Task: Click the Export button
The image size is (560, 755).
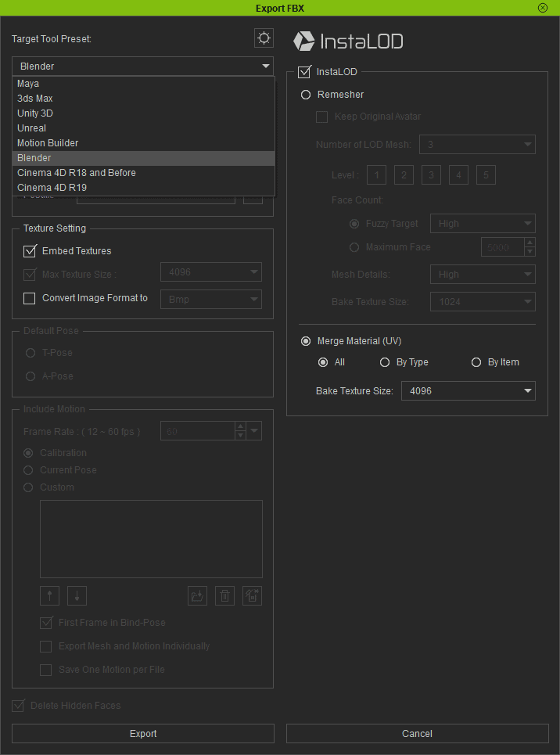Action: 143,733
